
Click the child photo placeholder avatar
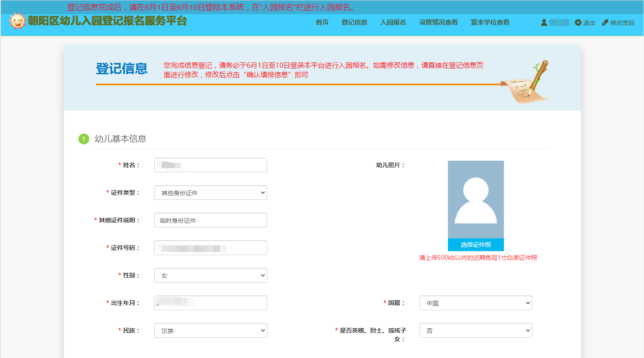476,199
